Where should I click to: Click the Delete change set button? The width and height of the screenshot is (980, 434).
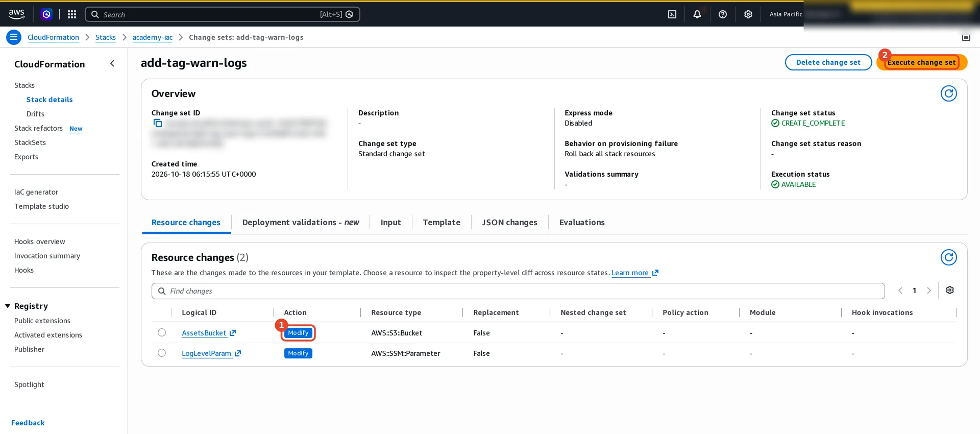pos(828,62)
